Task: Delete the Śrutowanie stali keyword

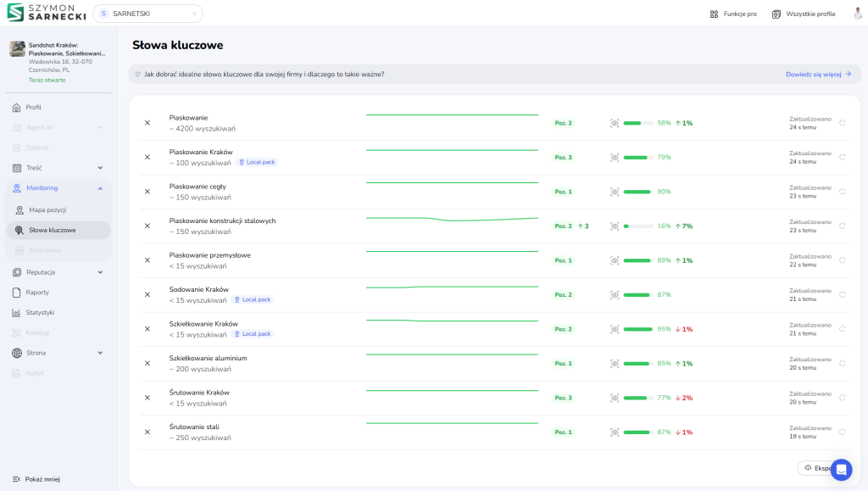Action: click(147, 432)
